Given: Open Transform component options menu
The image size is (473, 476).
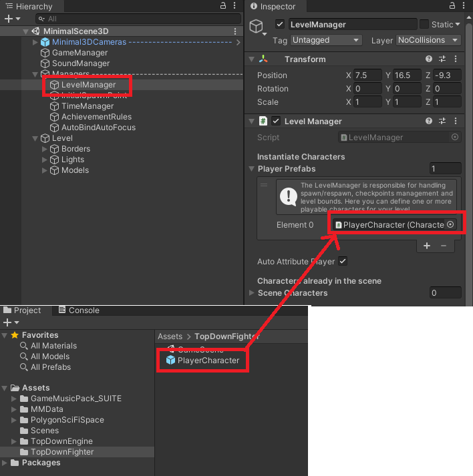Looking at the screenshot, I should [x=456, y=59].
